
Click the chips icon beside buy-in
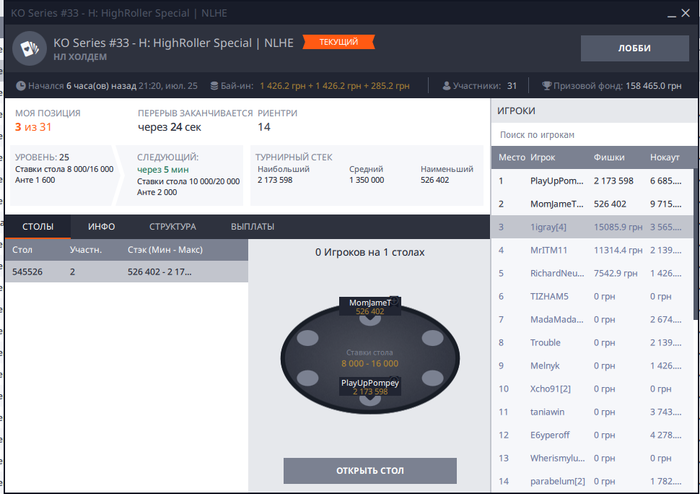214,86
